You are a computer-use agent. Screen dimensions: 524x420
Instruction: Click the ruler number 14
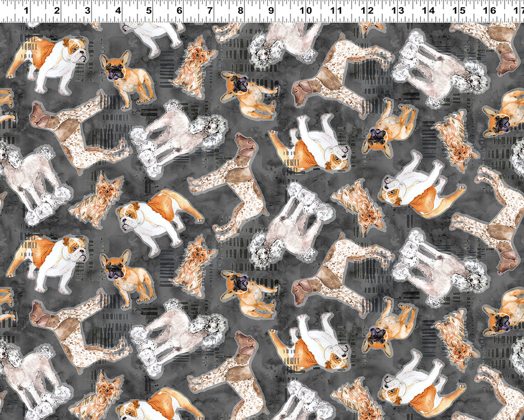tap(428, 10)
